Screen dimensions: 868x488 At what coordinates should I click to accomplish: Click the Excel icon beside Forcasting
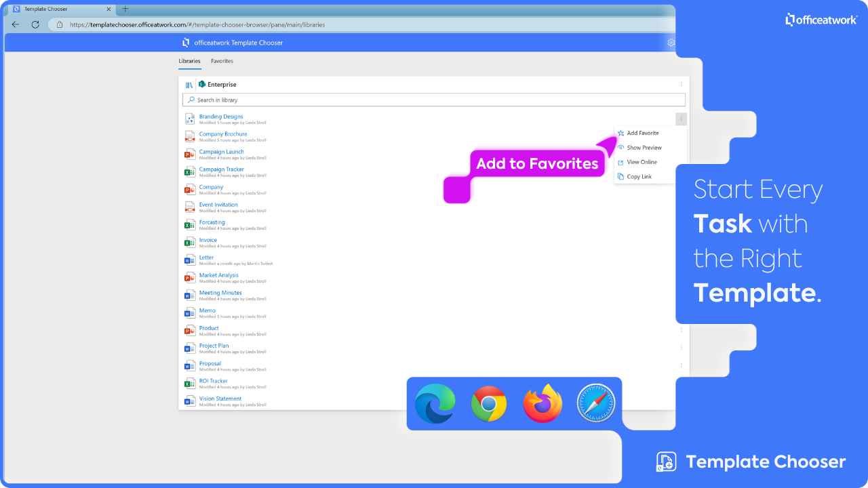tap(190, 225)
